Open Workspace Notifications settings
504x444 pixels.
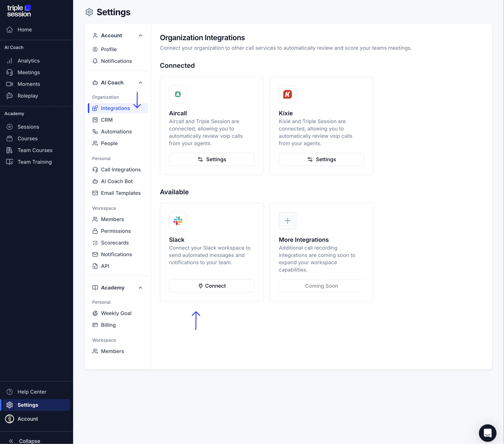[118, 255]
